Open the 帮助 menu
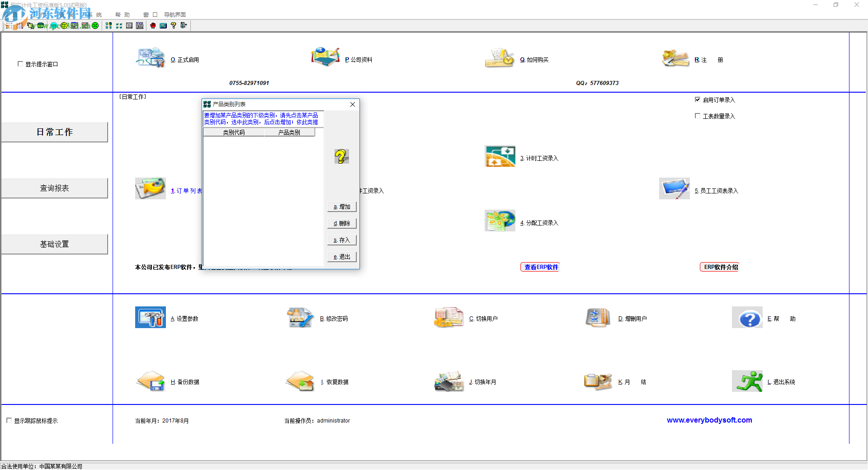Screen dimensions: 868x470 pyautogui.click(x=122, y=15)
